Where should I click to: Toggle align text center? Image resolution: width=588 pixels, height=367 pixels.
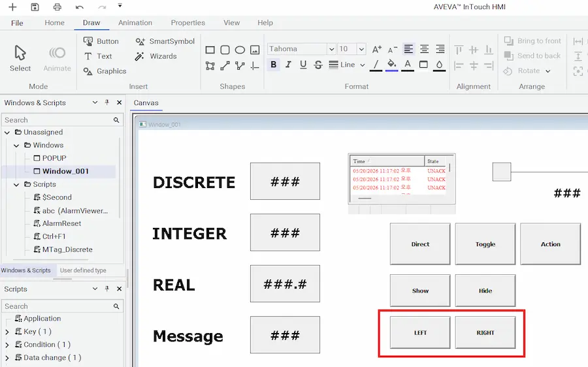tap(424, 49)
